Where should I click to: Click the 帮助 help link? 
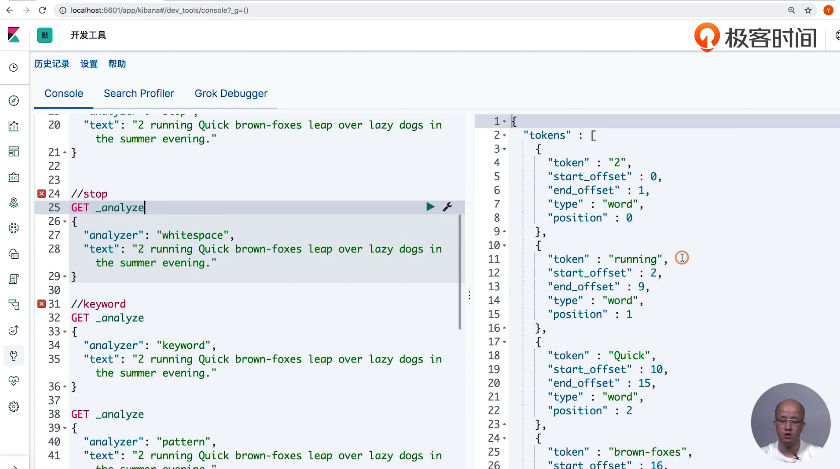(117, 64)
